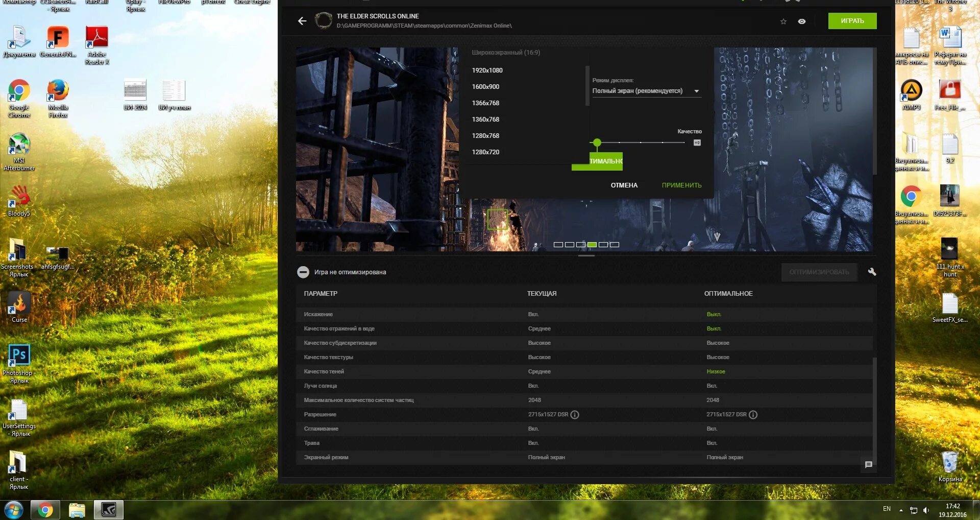Select 1366x768 resolution
This screenshot has width=980, height=520.
(485, 103)
